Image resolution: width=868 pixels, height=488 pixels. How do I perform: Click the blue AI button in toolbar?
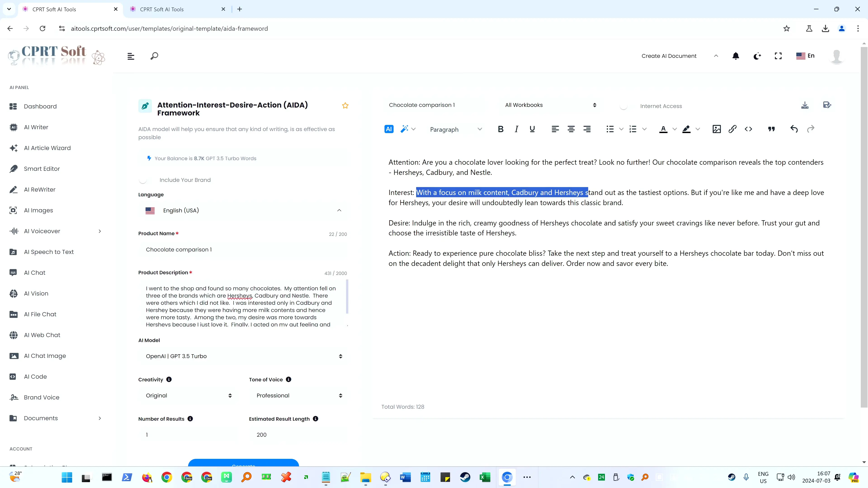pyautogui.click(x=389, y=129)
